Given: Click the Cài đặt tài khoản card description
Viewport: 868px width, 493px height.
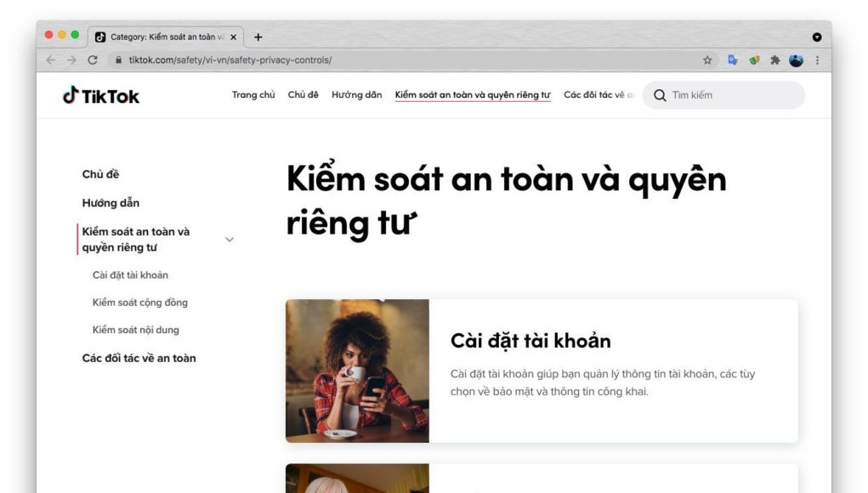Looking at the screenshot, I should tap(603, 382).
